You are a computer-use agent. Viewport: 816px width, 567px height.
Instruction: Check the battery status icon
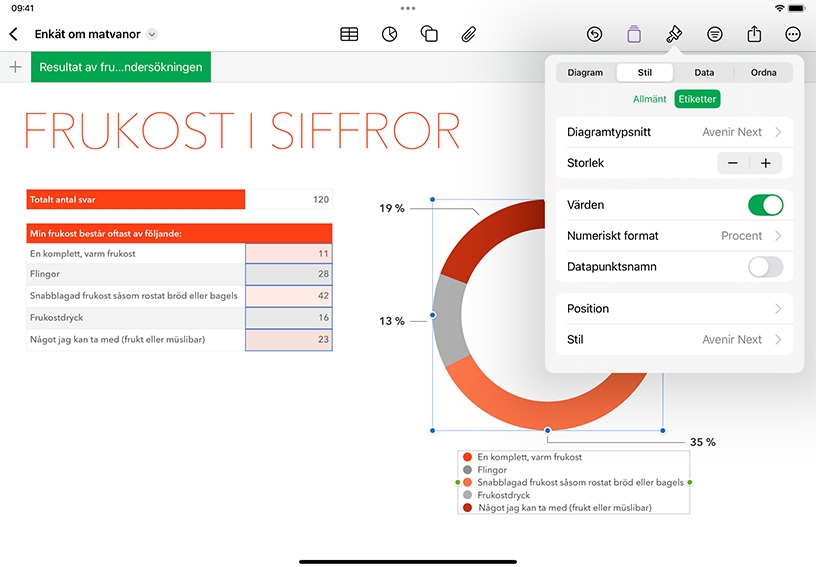pyautogui.click(x=797, y=8)
